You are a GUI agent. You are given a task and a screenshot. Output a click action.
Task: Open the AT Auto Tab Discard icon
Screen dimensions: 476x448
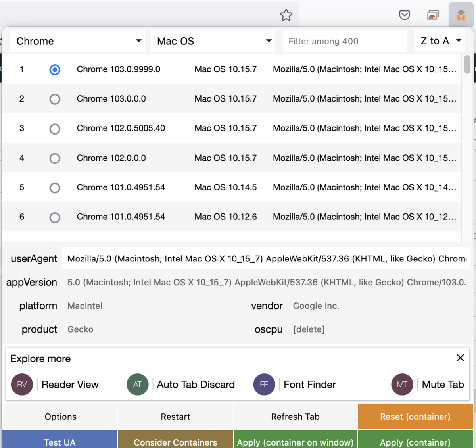coord(137,385)
